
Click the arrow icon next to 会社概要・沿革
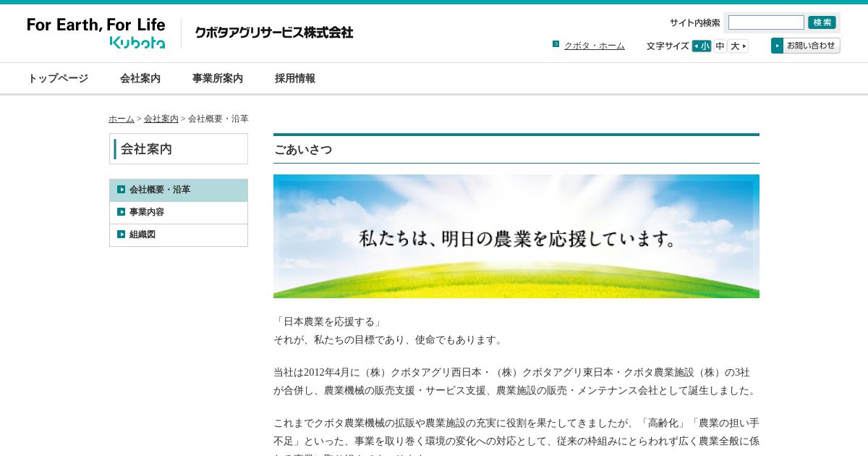(122, 190)
